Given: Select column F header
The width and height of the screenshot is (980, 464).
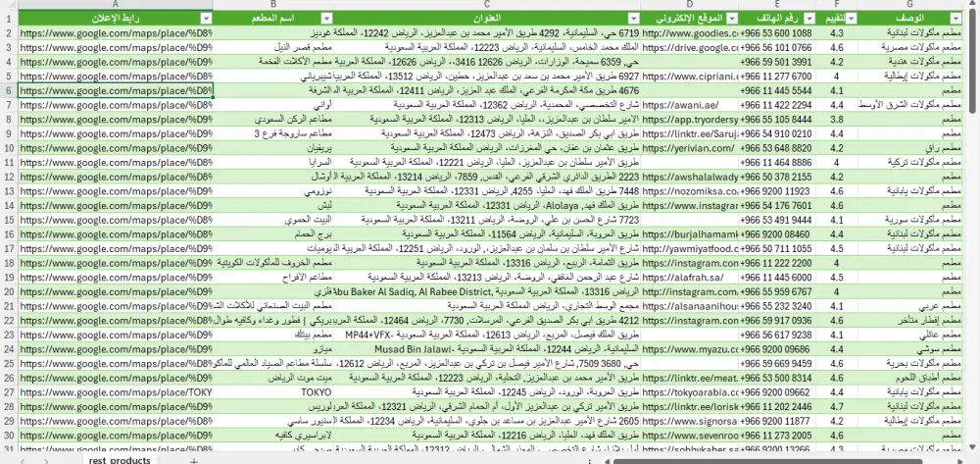Looking at the screenshot, I should point(836,5).
